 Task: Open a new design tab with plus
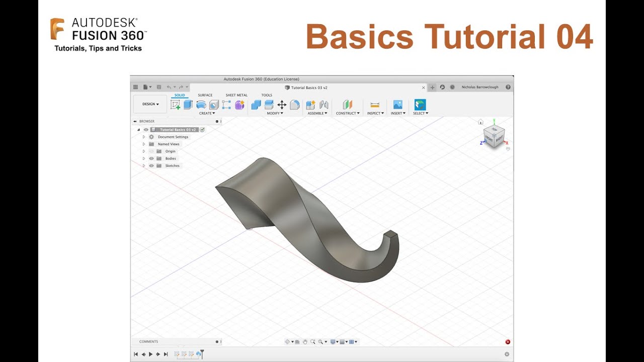432,87
